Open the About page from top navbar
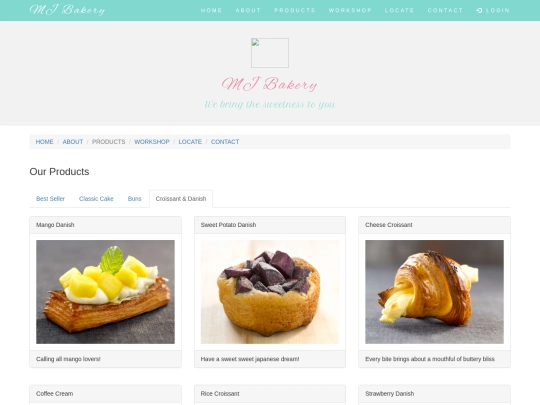 (x=248, y=10)
